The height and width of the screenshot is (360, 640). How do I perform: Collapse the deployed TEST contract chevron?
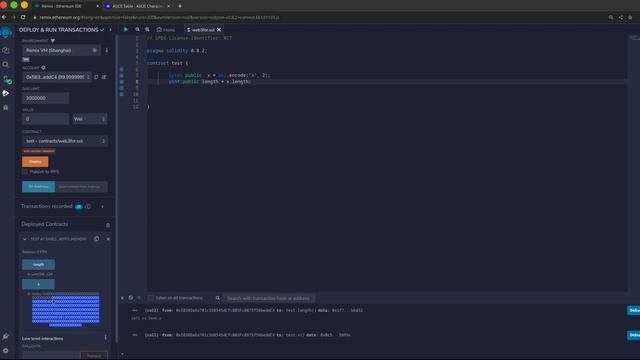tap(25, 239)
